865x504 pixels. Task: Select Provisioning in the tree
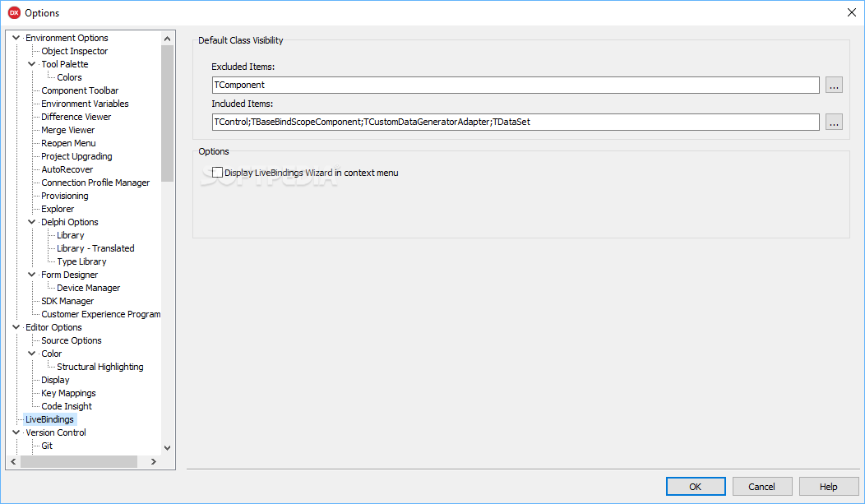64,196
